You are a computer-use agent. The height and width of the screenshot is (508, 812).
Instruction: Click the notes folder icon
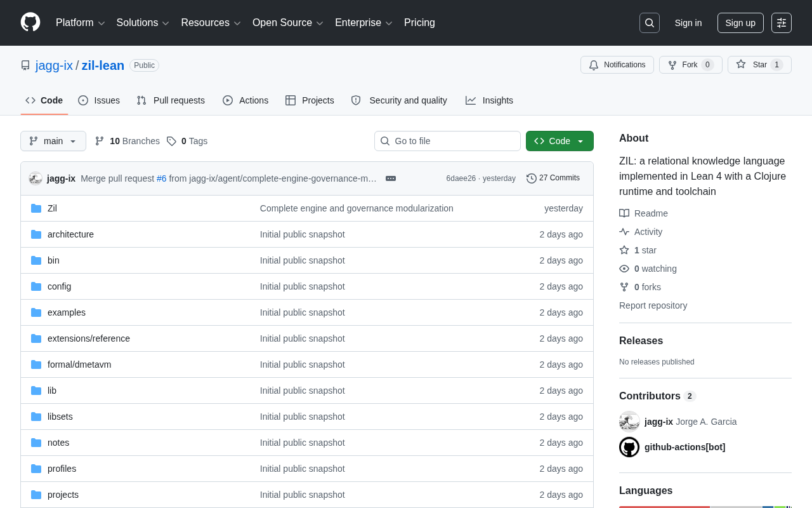(x=36, y=443)
